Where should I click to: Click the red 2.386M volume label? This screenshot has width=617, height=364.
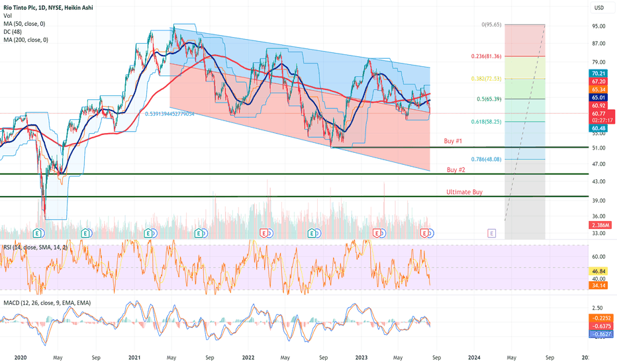click(x=600, y=225)
